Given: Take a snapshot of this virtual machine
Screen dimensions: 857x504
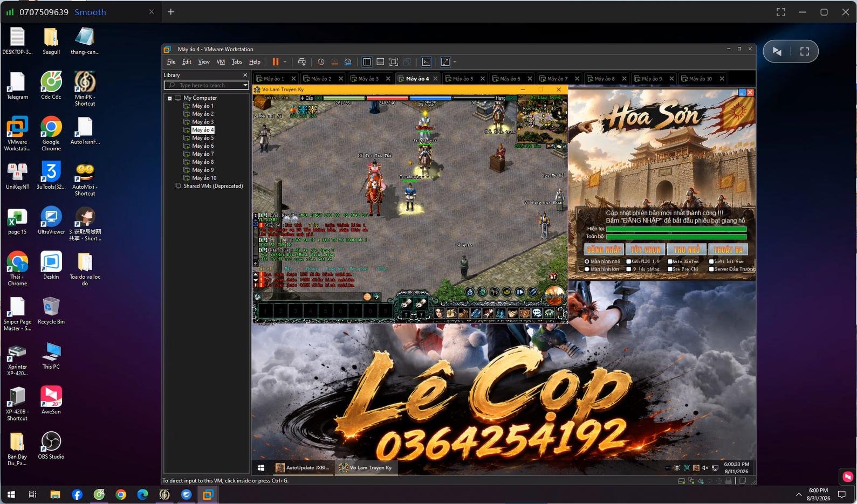Looking at the screenshot, I should [x=321, y=62].
